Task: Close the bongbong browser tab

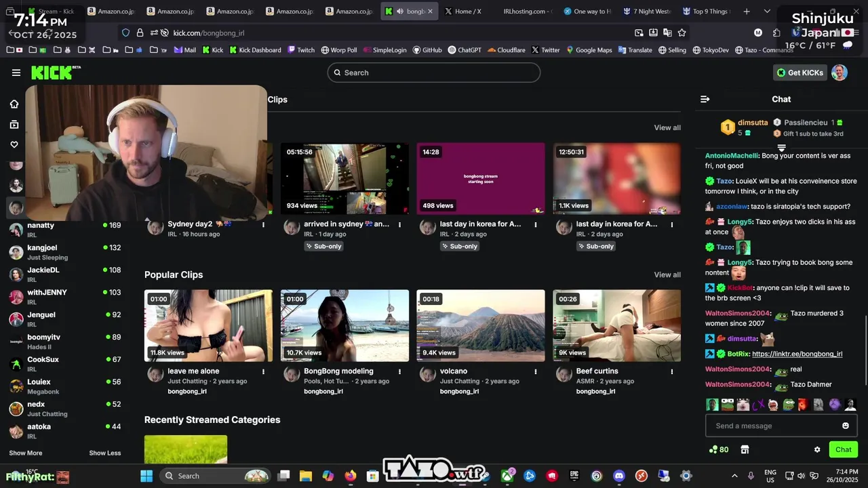Action: [x=430, y=12]
